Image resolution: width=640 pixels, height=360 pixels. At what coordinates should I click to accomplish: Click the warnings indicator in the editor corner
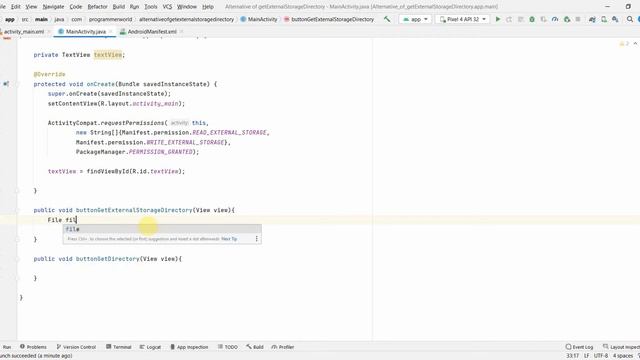[x=624, y=44]
